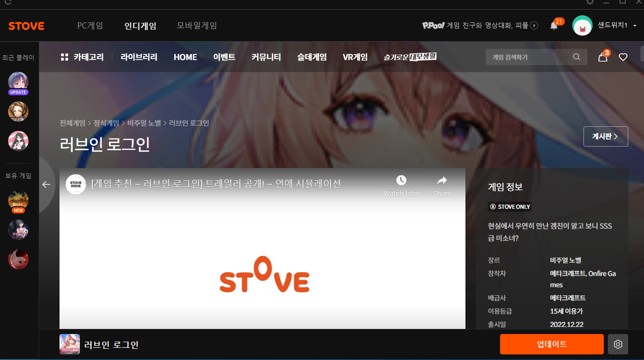Viewport: 644px width, 360px height.
Task: Click the STOVE INDIE channel icon on video
Action: click(76, 184)
